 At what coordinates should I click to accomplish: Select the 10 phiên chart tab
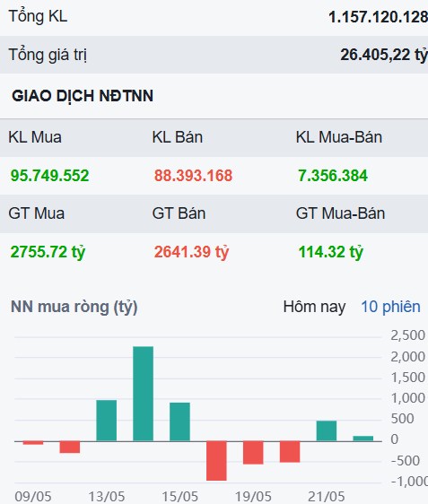point(390,307)
